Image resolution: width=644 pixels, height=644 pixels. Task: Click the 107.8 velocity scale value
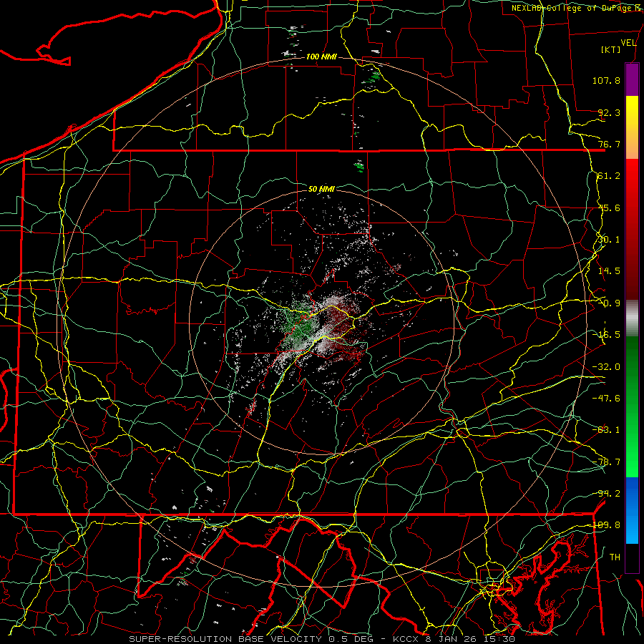(606, 80)
